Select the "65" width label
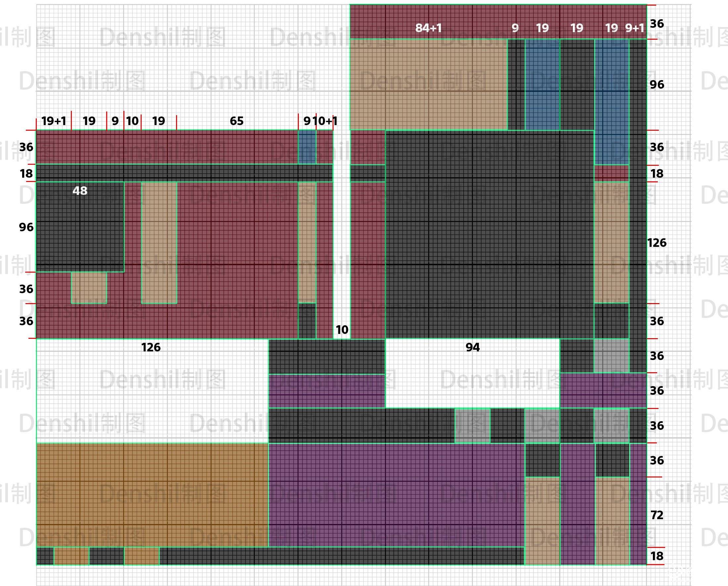This screenshot has height=586, width=728. pos(237,121)
